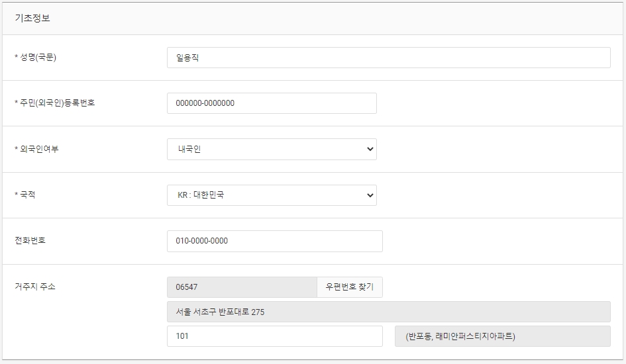Click the 우편번호 찾기 button
The width and height of the screenshot is (626, 364).
pos(349,287)
